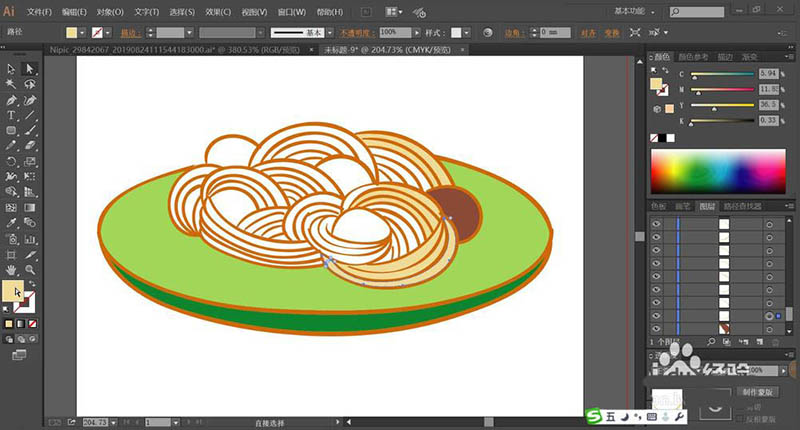Select the Zoom magnifier tool
The image size is (800, 430).
pos(30,270)
